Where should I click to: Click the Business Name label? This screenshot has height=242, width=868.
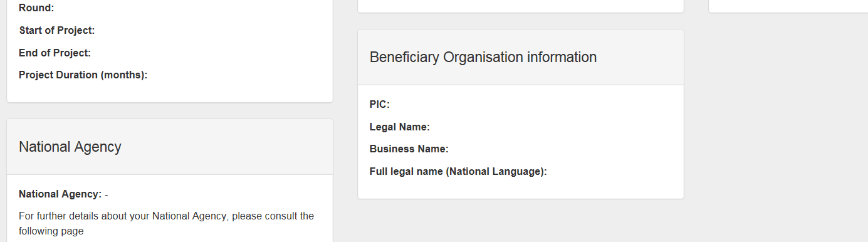[409, 149]
